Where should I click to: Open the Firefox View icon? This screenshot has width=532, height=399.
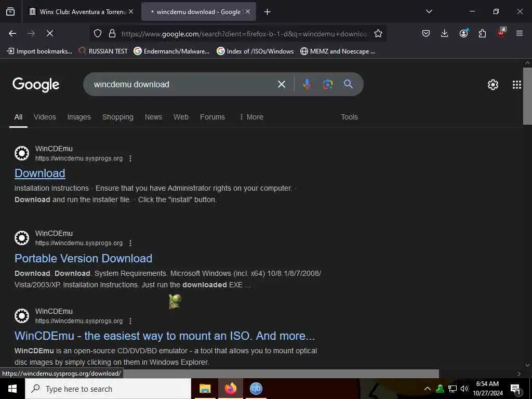pyautogui.click(x=10, y=12)
